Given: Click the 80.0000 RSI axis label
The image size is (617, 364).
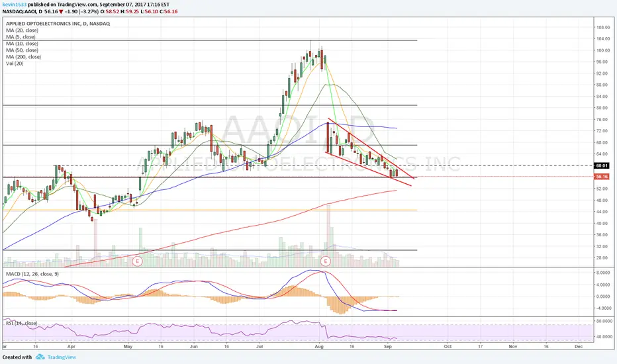Looking at the screenshot, I should point(604,321).
